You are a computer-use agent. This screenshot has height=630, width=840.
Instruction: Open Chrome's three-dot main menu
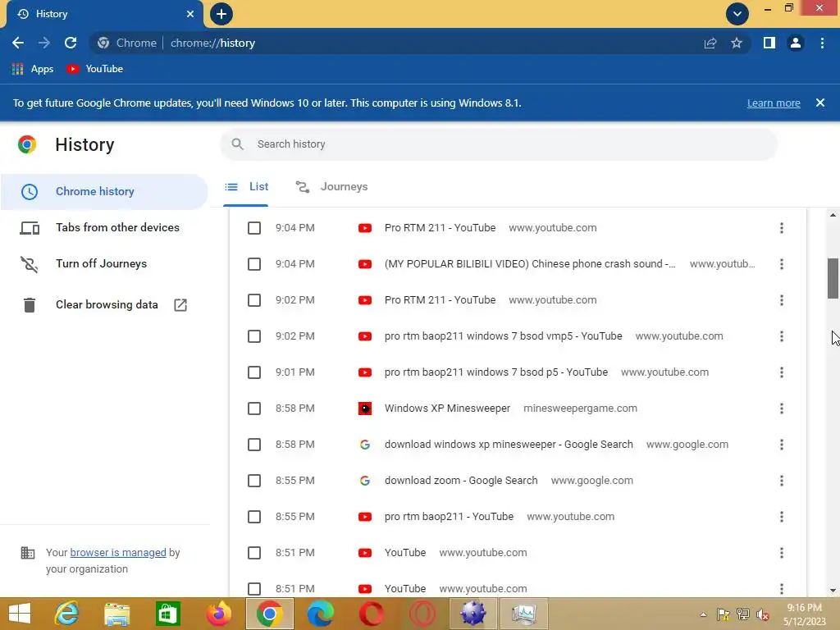coord(822,43)
